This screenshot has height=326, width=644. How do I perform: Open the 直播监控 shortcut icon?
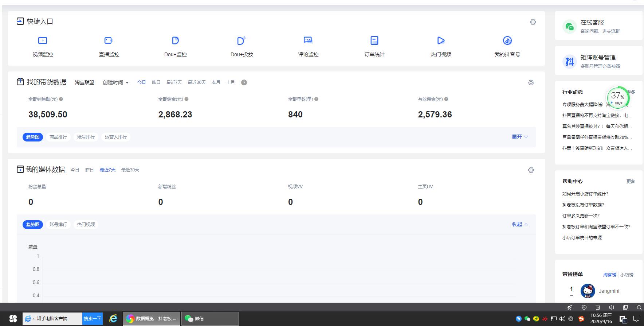click(109, 41)
